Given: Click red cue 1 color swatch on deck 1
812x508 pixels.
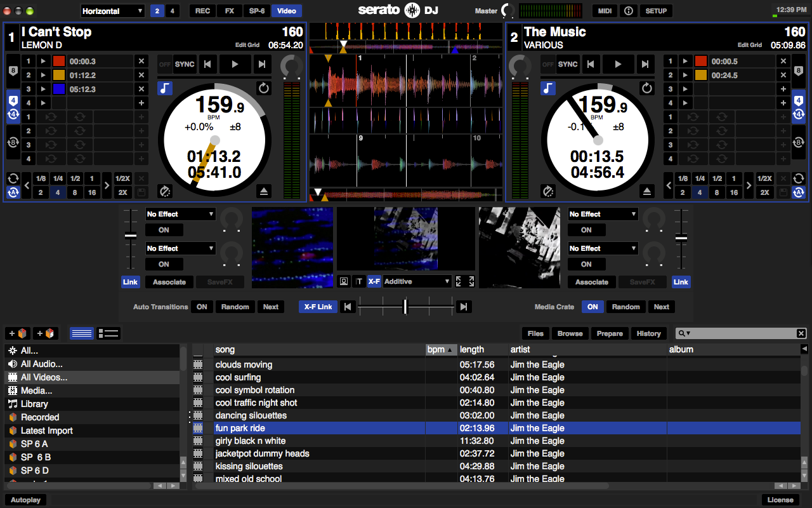Looking at the screenshot, I should coord(59,62).
